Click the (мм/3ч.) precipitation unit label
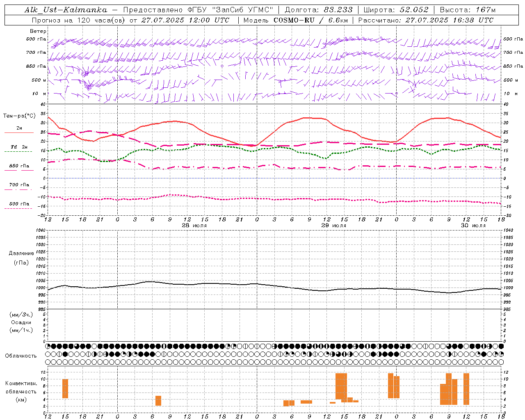Viewport: 525px width, 420px height. click(21, 315)
